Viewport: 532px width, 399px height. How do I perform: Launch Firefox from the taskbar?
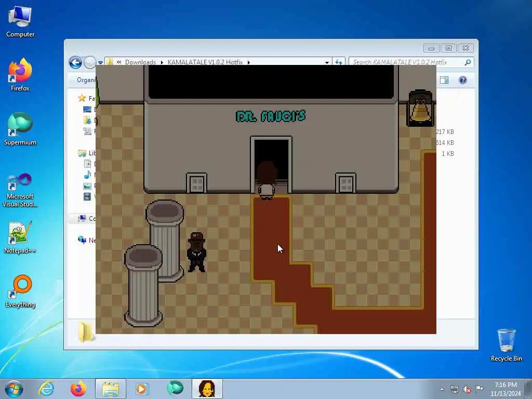[x=78, y=389]
